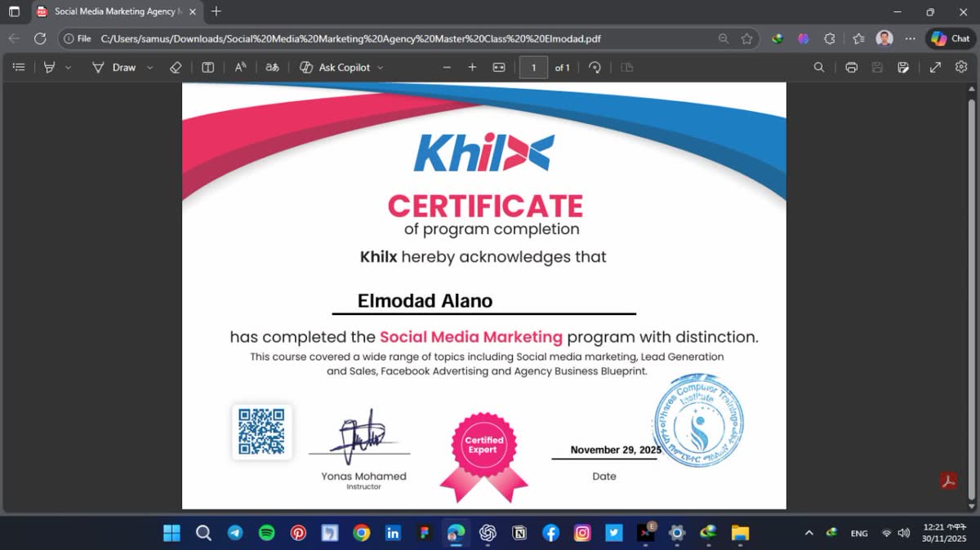This screenshot has width=980, height=550.
Task: Click the Refresh page button
Action: coord(40,38)
